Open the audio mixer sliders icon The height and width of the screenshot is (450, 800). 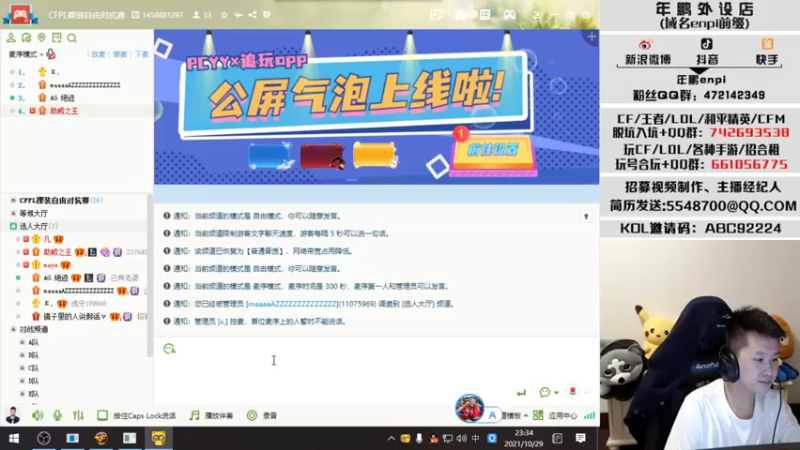click(78, 415)
